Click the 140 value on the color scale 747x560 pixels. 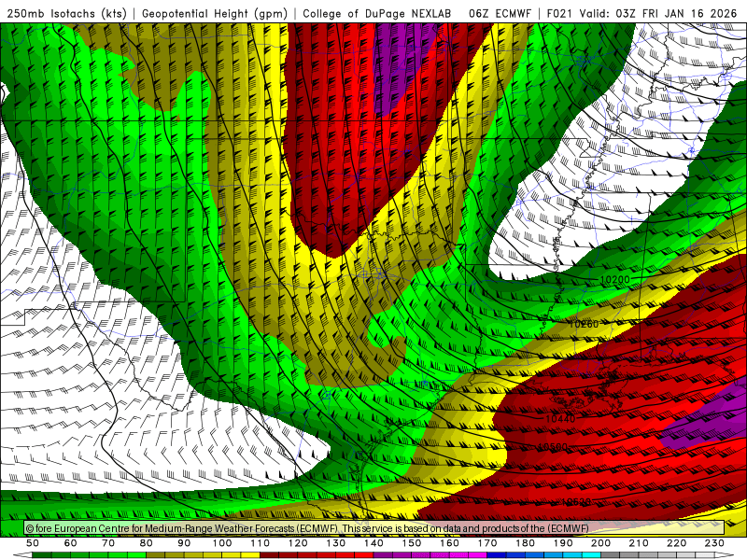(373, 543)
